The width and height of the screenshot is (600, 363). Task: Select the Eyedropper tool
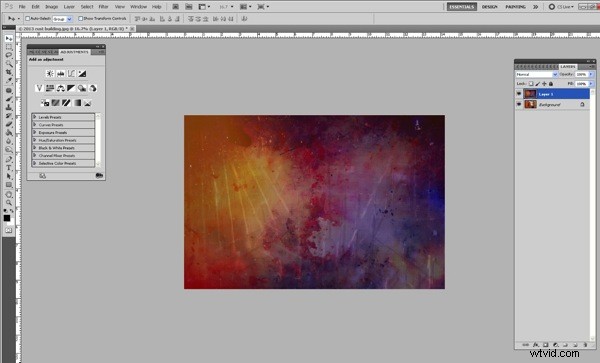click(x=8, y=81)
